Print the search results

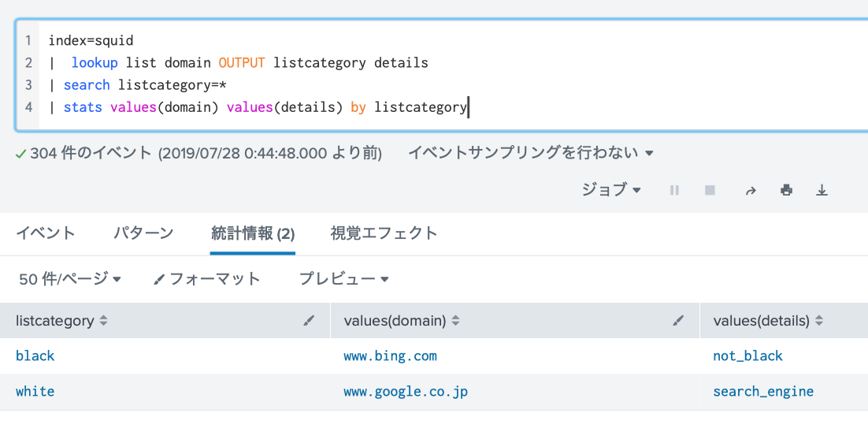786,191
